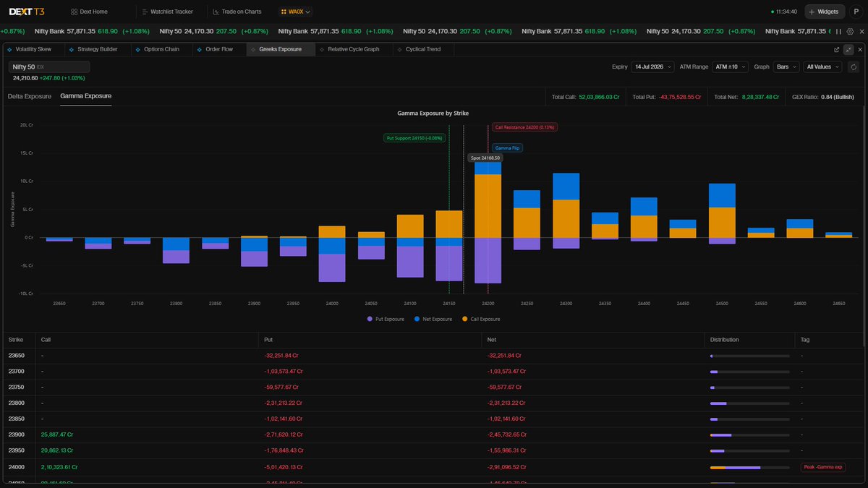Open Trade on Charts
Viewport: 868px width, 488px height.
point(236,12)
